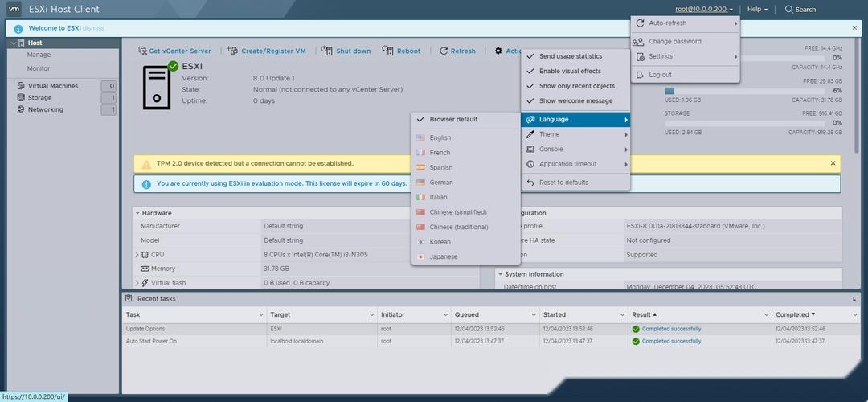Screen dimensions: 868x402
Task: Toggle Show only recent objects option
Action: [x=575, y=86]
